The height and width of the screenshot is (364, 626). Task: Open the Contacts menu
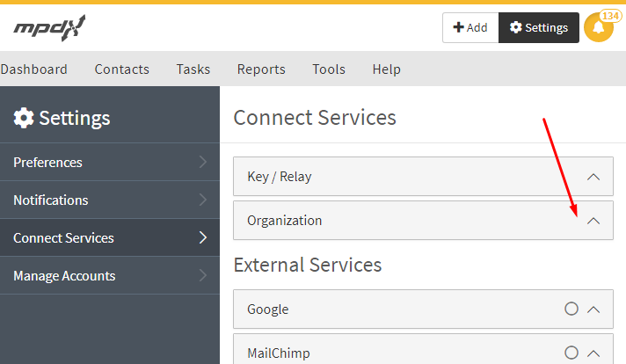122,69
